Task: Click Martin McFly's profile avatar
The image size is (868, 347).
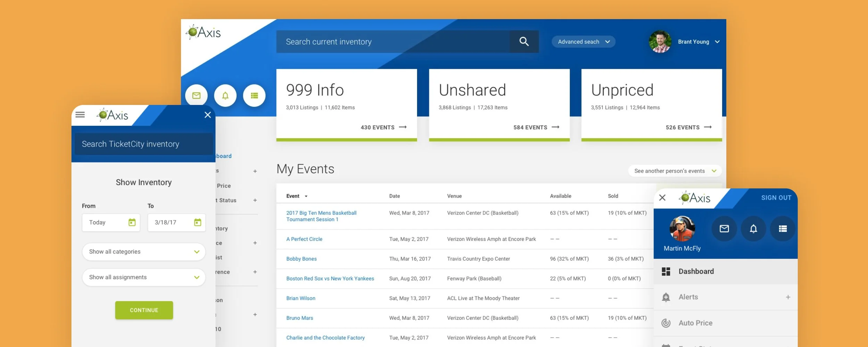Action: (682, 228)
